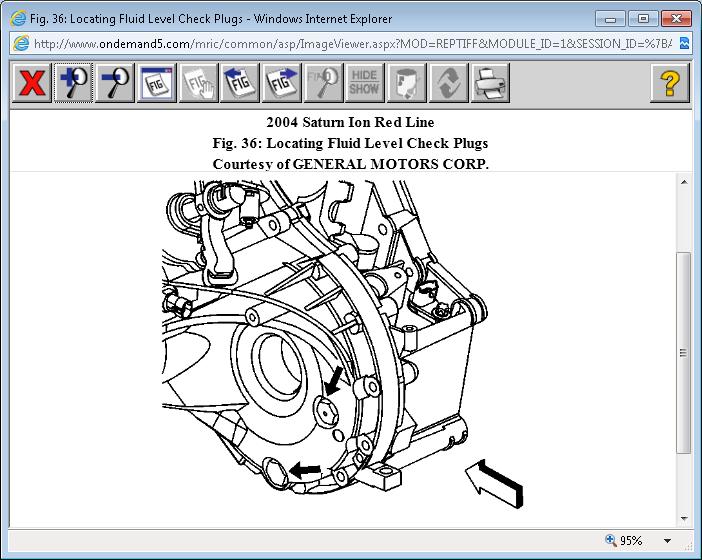Click the vertical scrollbar up arrow
The width and height of the screenshot is (702, 560).
point(684,182)
